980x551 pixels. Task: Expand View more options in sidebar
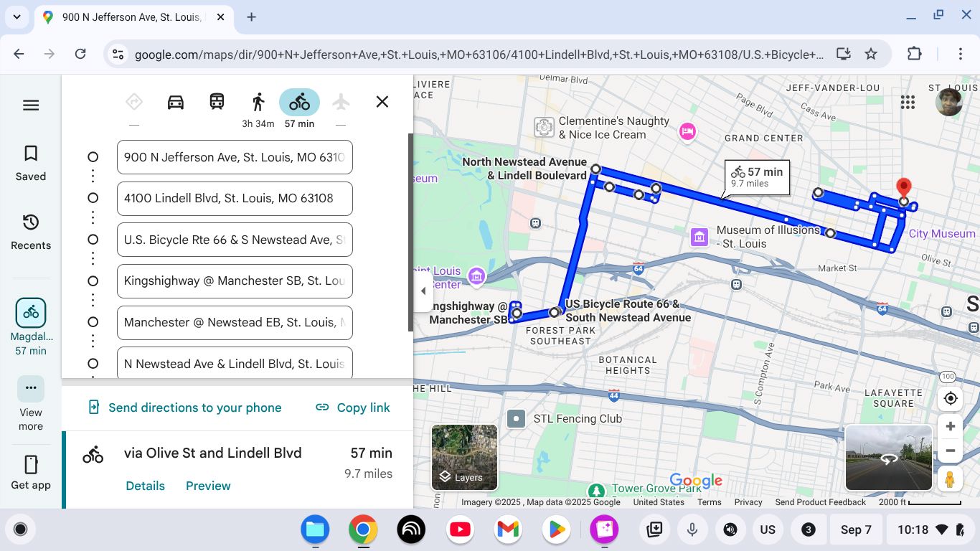[31, 388]
